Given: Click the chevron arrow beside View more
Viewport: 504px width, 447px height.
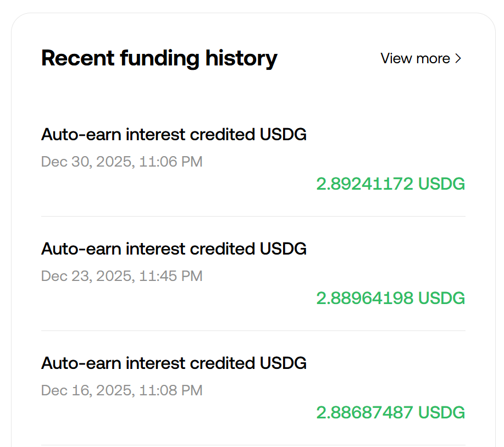Looking at the screenshot, I should pos(458,58).
